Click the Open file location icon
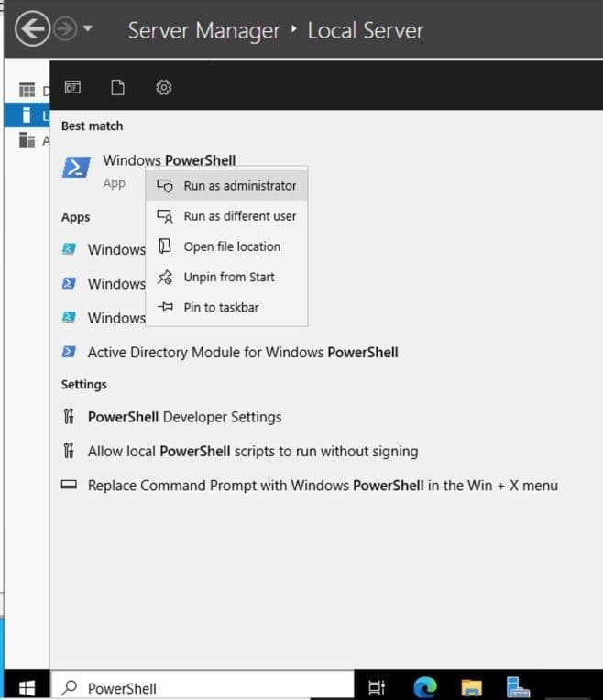The image size is (603, 700). pos(165,246)
